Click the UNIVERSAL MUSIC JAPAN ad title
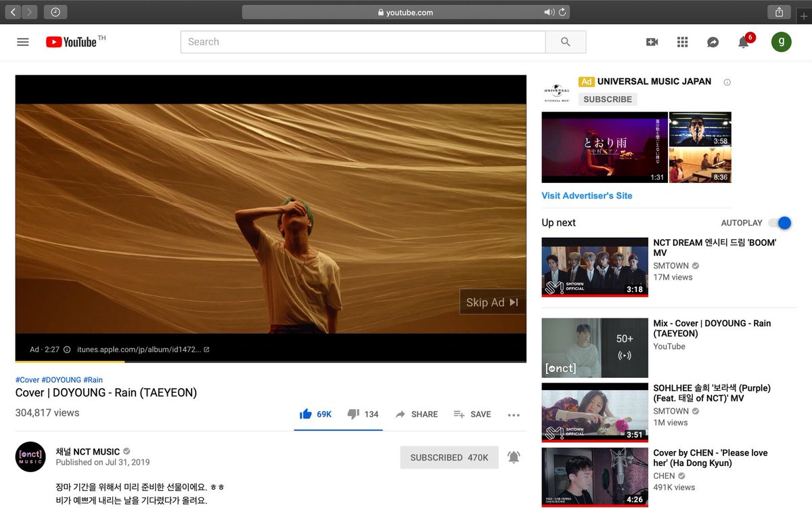The height and width of the screenshot is (508, 812). pyautogui.click(x=654, y=81)
